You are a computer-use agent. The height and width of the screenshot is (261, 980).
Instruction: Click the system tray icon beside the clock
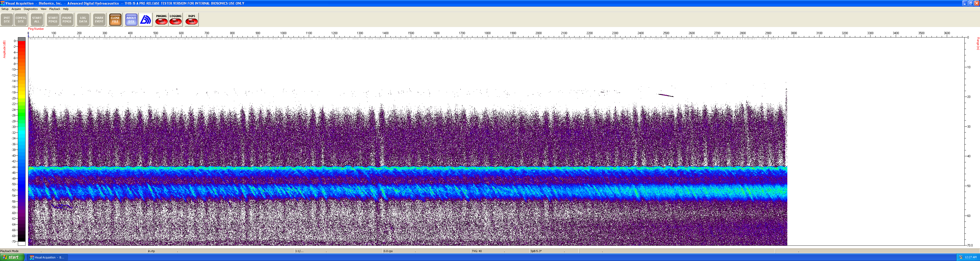(x=961, y=258)
